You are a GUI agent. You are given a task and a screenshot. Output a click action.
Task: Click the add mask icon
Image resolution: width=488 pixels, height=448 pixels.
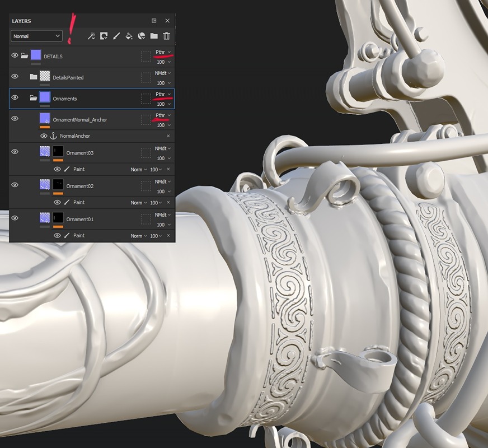(x=104, y=36)
